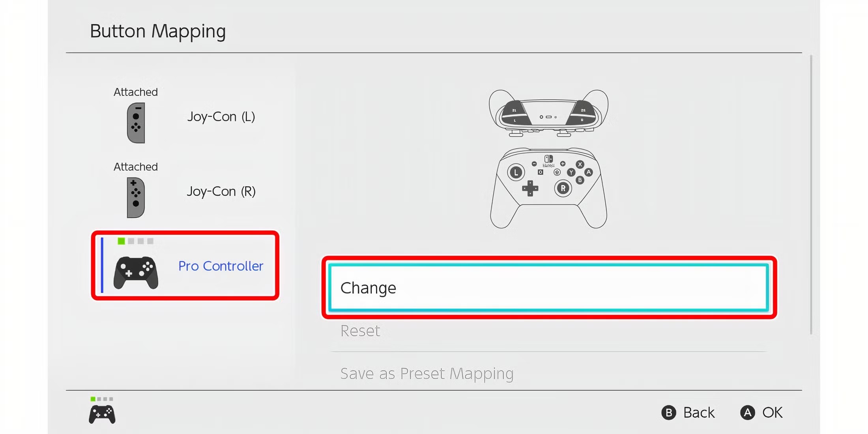Click the OK text at bottom
The height and width of the screenshot is (434, 868).
pyautogui.click(x=772, y=413)
